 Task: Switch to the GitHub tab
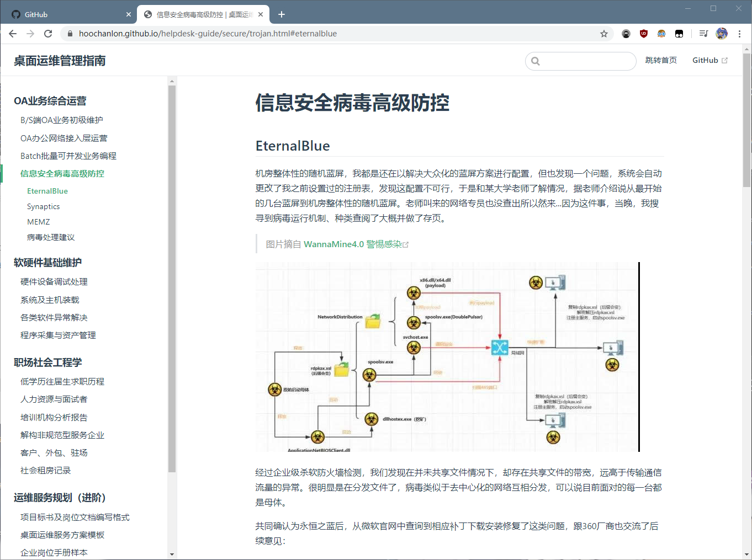click(x=68, y=14)
